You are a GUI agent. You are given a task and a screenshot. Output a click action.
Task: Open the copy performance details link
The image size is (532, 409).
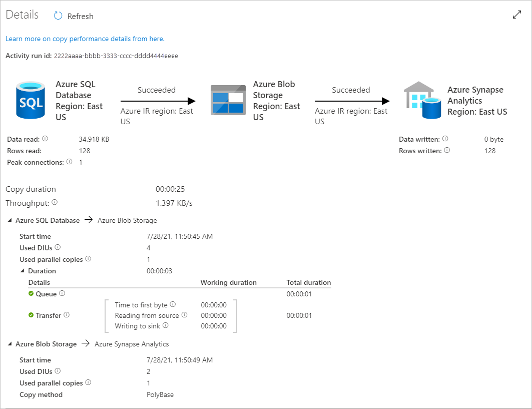click(85, 39)
